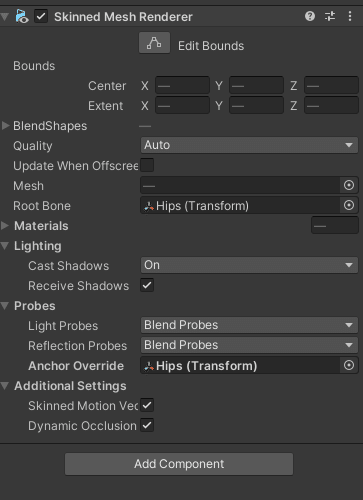Open the Anchor Override object picker circle

coord(349,365)
